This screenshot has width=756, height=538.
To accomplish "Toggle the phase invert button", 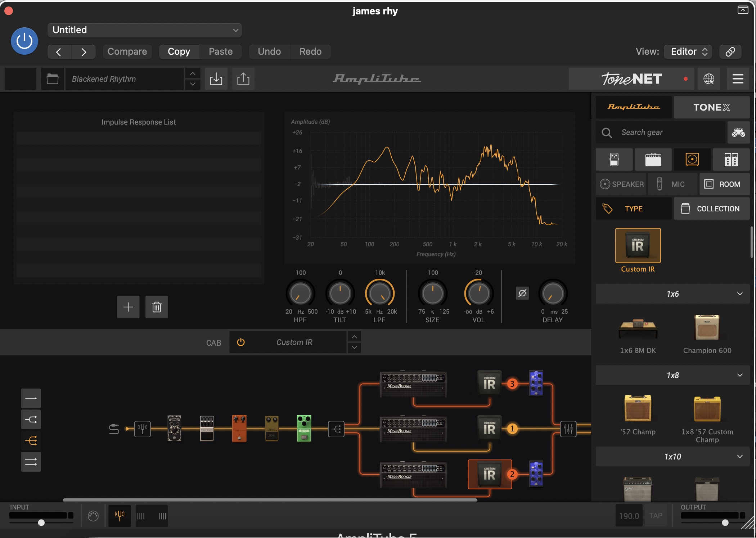I will pos(522,293).
